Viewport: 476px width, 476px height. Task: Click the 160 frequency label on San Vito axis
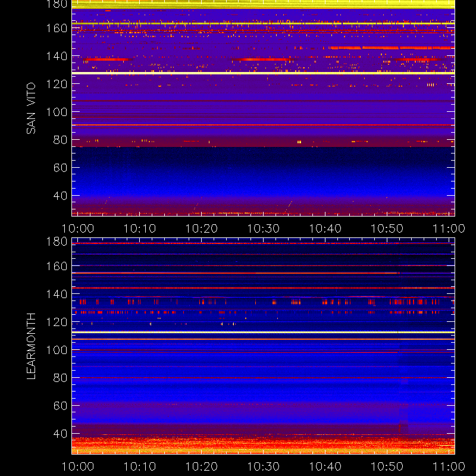coord(57,28)
